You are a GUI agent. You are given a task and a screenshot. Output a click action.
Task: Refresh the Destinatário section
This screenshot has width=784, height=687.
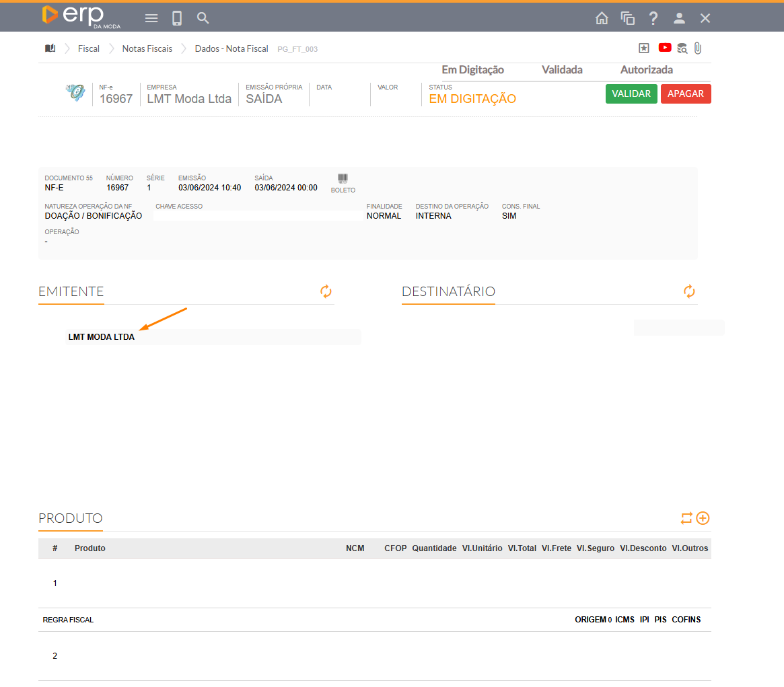click(x=689, y=291)
